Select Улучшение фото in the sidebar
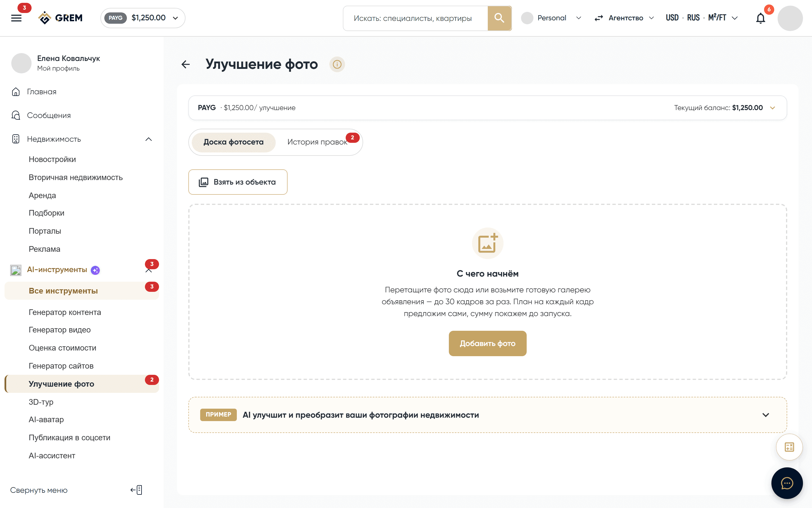 click(x=81, y=384)
